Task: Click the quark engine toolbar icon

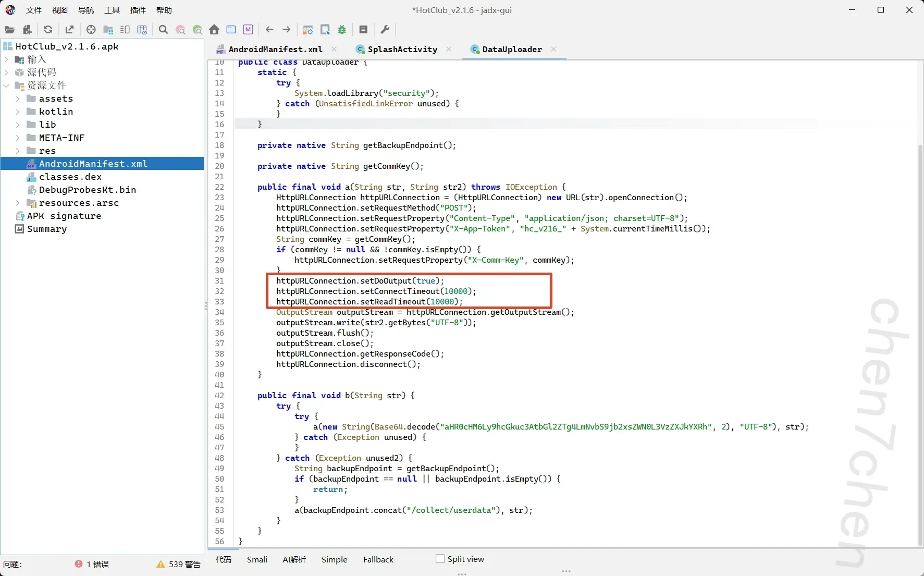Action: point(325,30)
